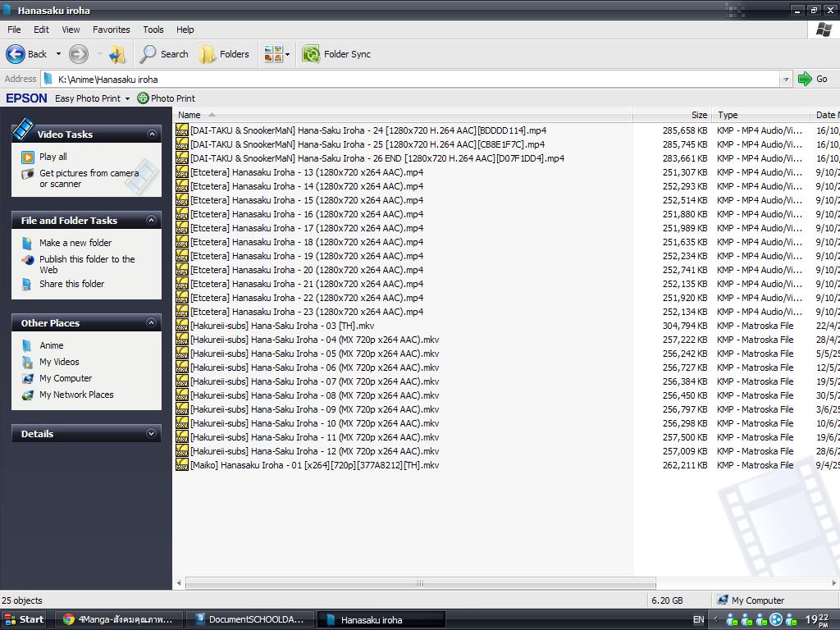Collapse File and Folder Tasks panel
This screenshot has width=840, height=630.
pyautogui.click(x=152, y=220)
